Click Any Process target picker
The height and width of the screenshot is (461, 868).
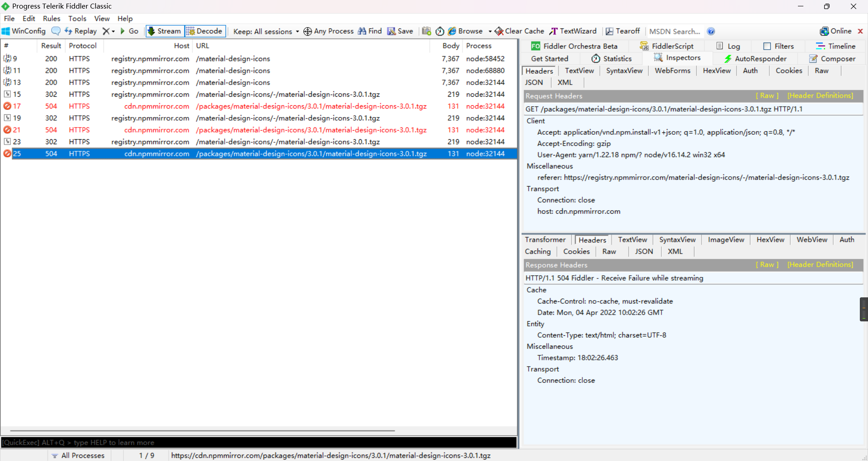(x=329, y=31)
